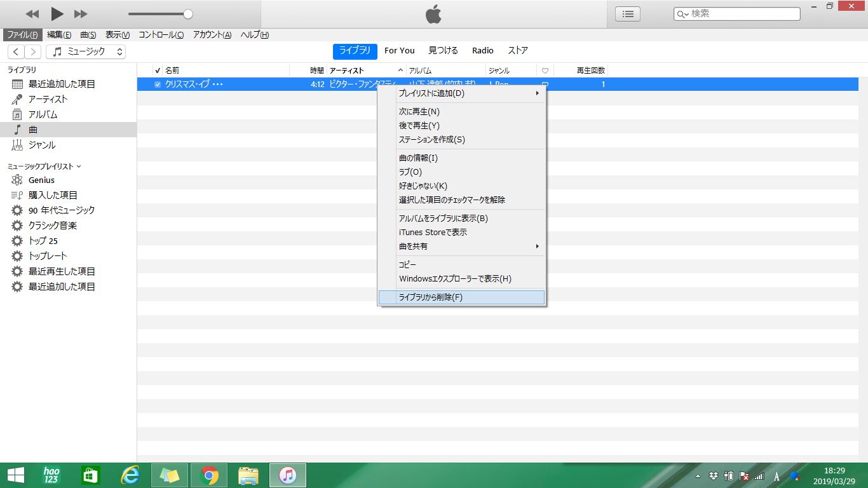Choose Windowsエクスプローラーで表示(H)
The height and width of the screenshot is (488, 868).
tap(462, 279)
